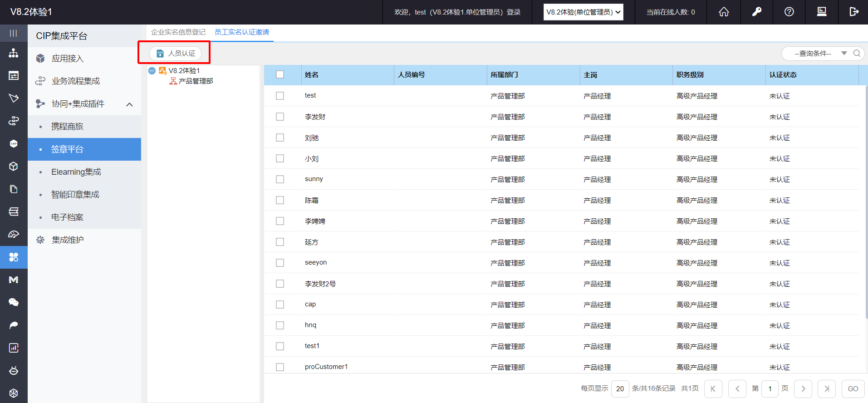Screen dimensions: 868x403
Task: Select 产品管理部 in the department tree
Action: [x=196, y=81]
